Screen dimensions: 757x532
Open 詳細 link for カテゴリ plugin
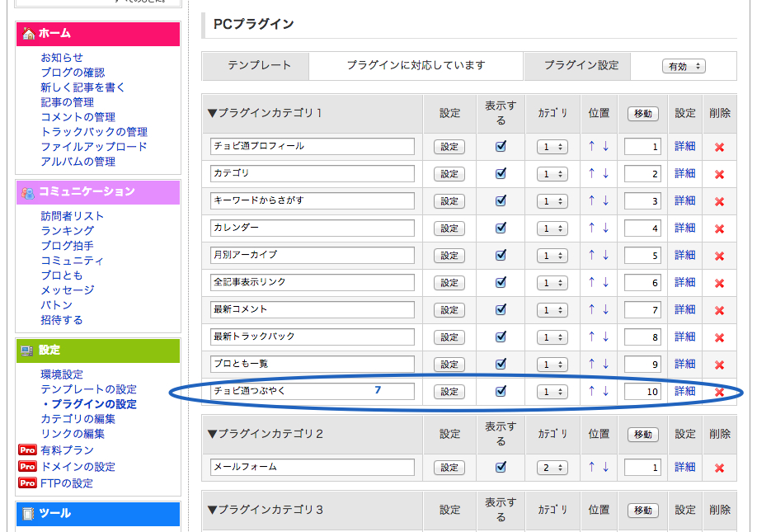pos(684,173)
